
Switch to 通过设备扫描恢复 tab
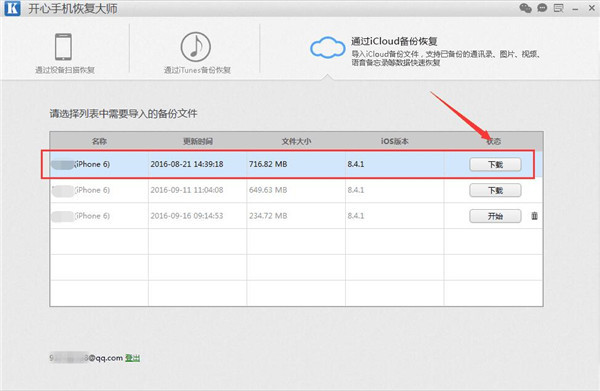click(65, 70)
